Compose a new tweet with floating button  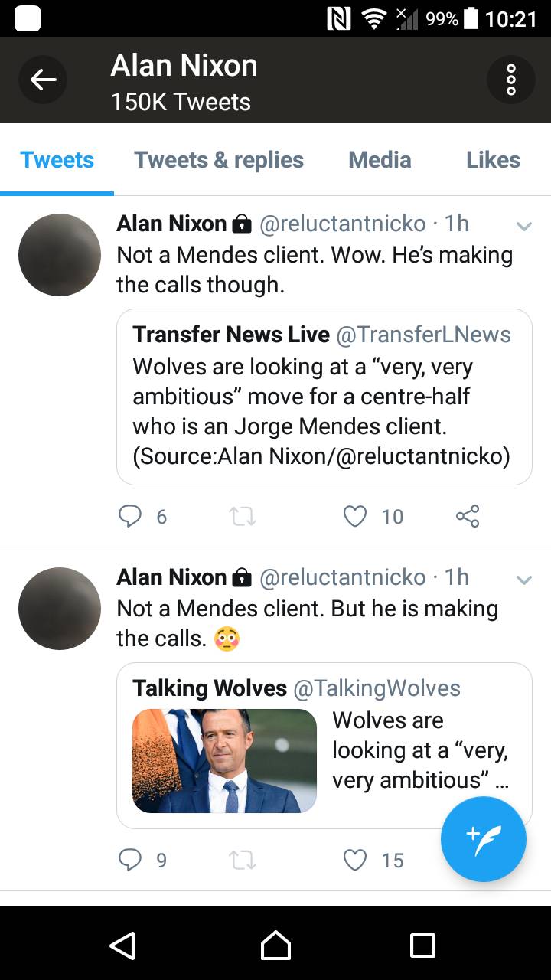[483, 839]
